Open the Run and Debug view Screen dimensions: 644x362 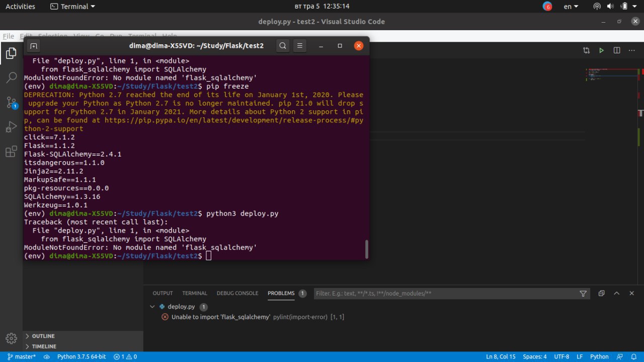click(x=11, y=127)
